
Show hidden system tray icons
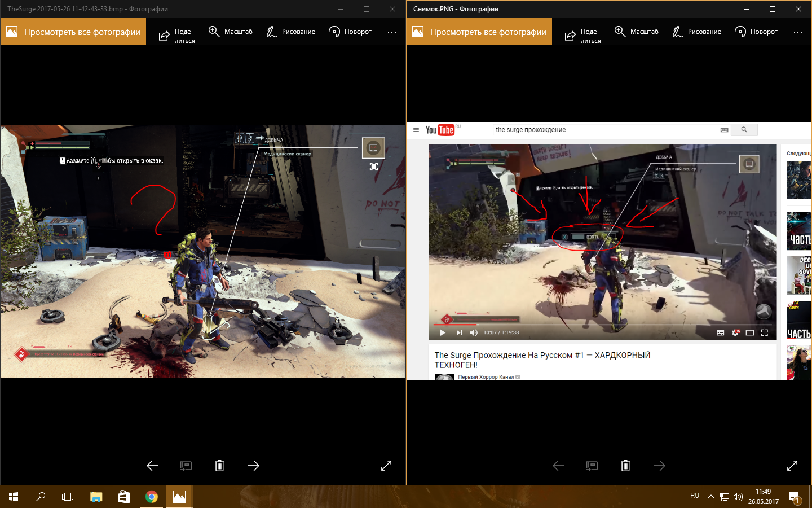click(710, 497)
